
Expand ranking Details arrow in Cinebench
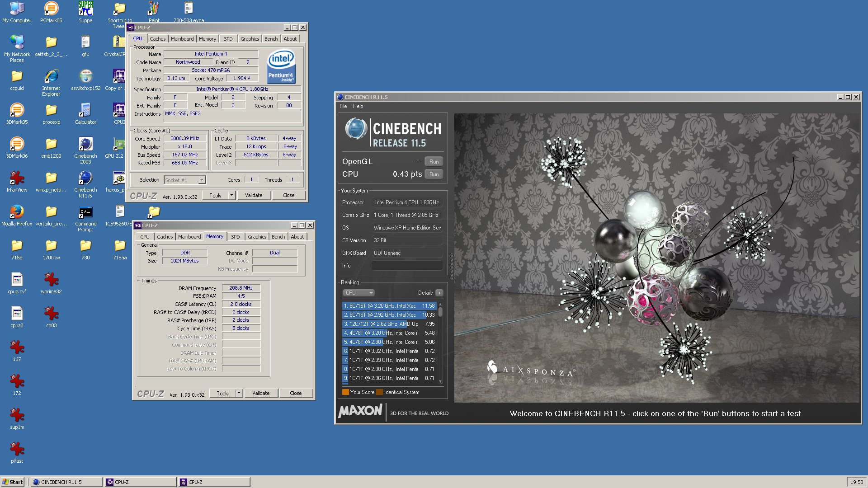point(439,293)
